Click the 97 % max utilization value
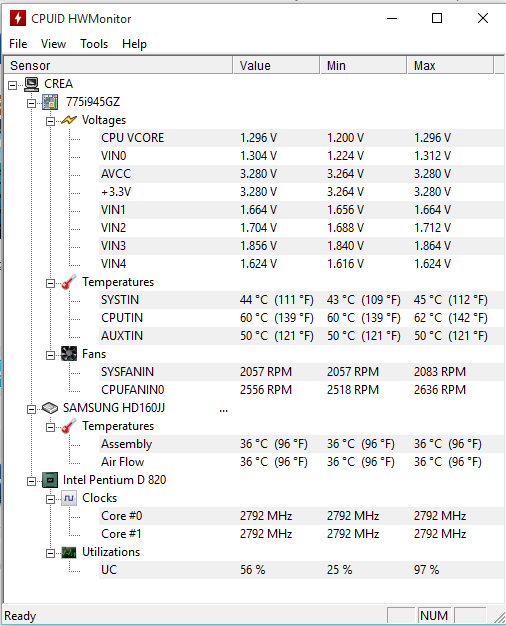506x626 pixels. pos(426,570)
